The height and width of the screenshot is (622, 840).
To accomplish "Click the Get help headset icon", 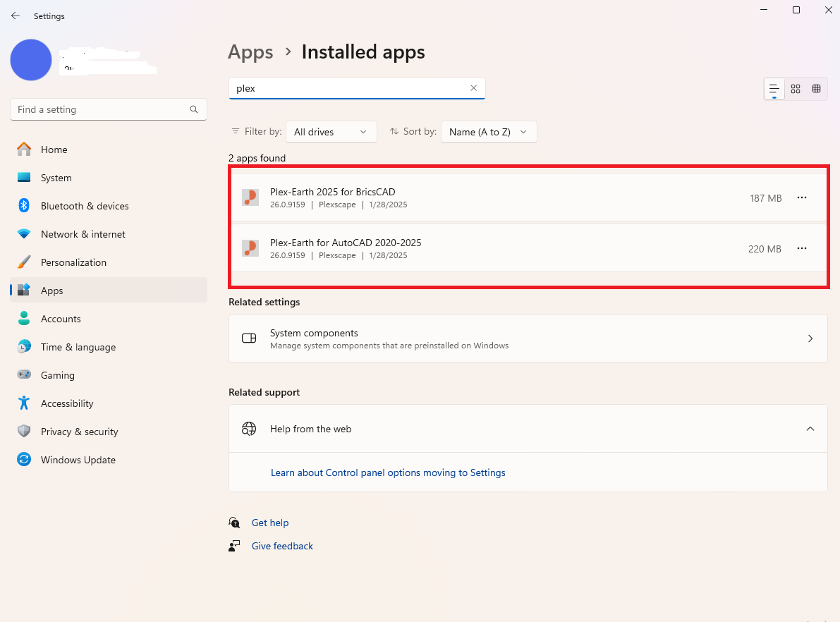I will pyautogui.click(x=234, y=523).
